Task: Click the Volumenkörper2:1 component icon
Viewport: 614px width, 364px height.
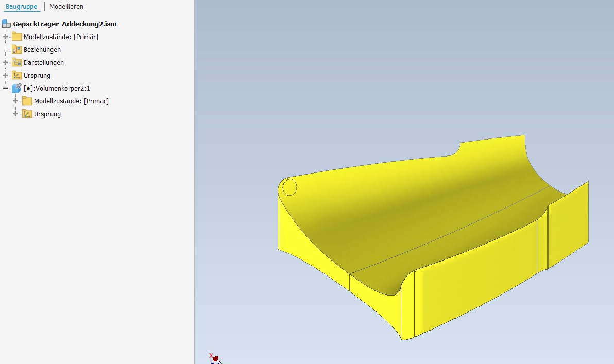Action: tap(17, 88)
